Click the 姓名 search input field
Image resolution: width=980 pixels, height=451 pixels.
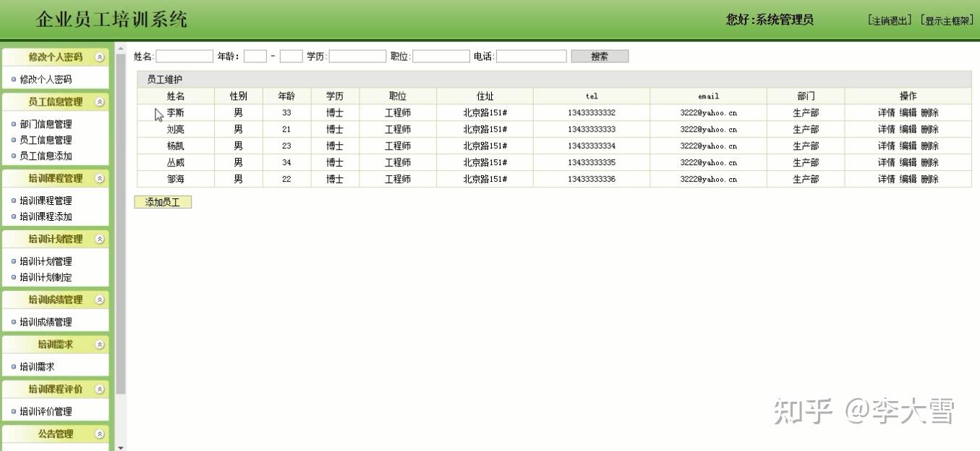click(x=183, y=56)
